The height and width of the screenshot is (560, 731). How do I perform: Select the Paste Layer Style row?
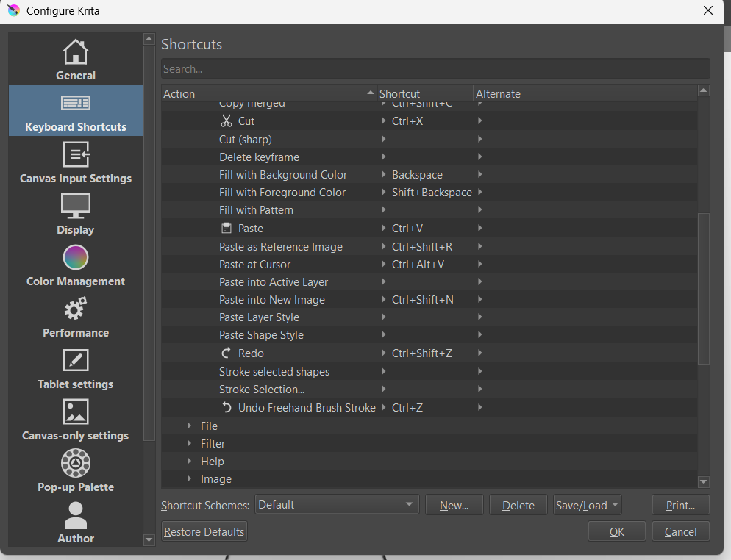point(429,317)
